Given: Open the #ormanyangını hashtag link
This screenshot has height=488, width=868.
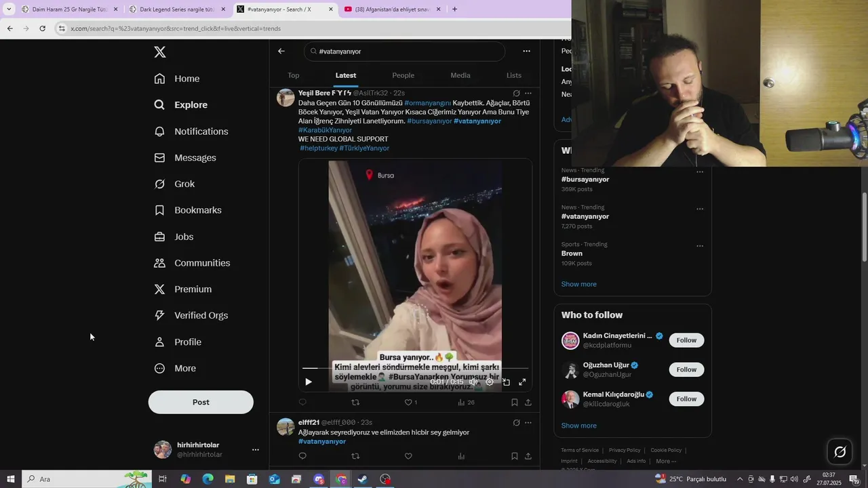Looking at the screenshot, I should [427, 103].
